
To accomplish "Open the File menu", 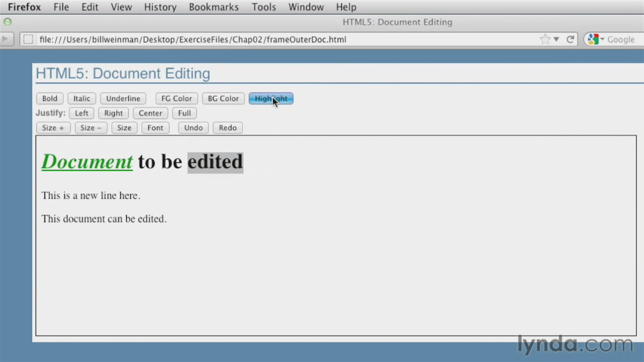I will [61, 7].
